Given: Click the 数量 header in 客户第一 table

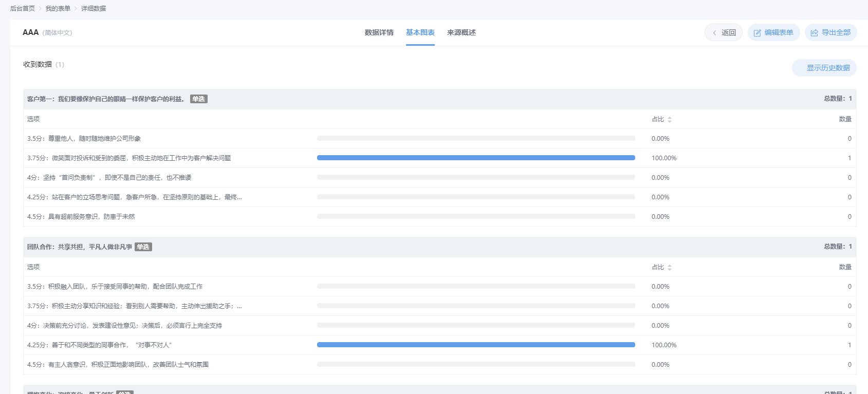Looking at the screenshot, I should [845, 119].
